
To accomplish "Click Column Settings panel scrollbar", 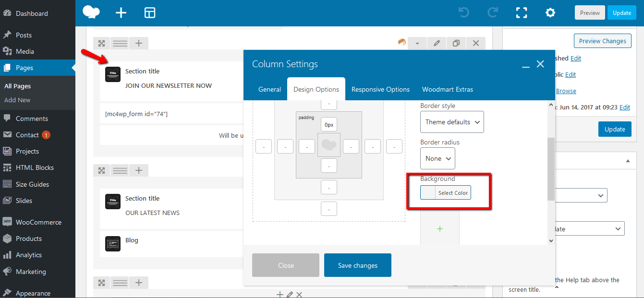I will click(x=551, y=169).
